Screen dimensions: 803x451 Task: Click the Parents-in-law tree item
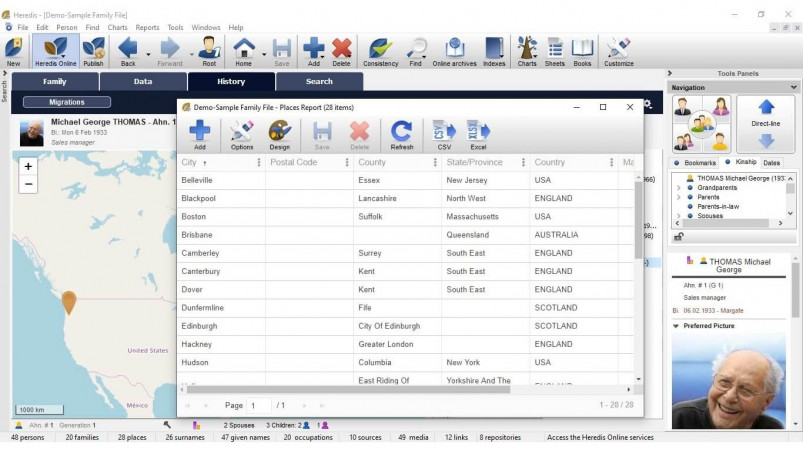click(718, 207)
